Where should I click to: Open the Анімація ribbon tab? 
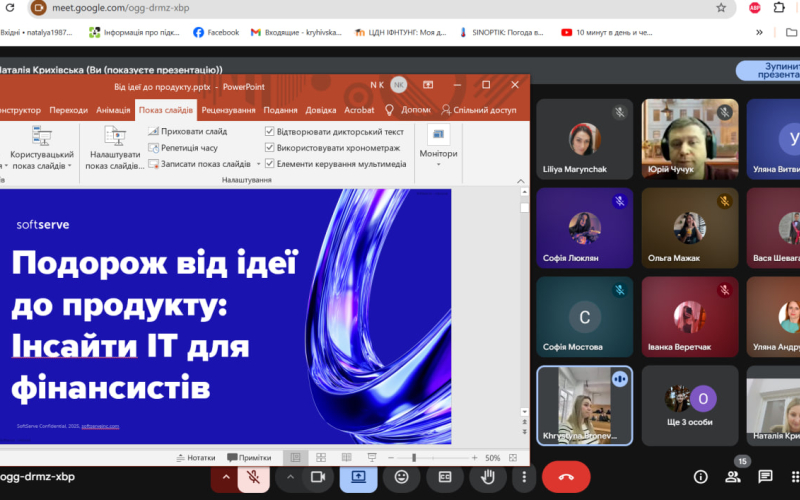tap(113, 110)
